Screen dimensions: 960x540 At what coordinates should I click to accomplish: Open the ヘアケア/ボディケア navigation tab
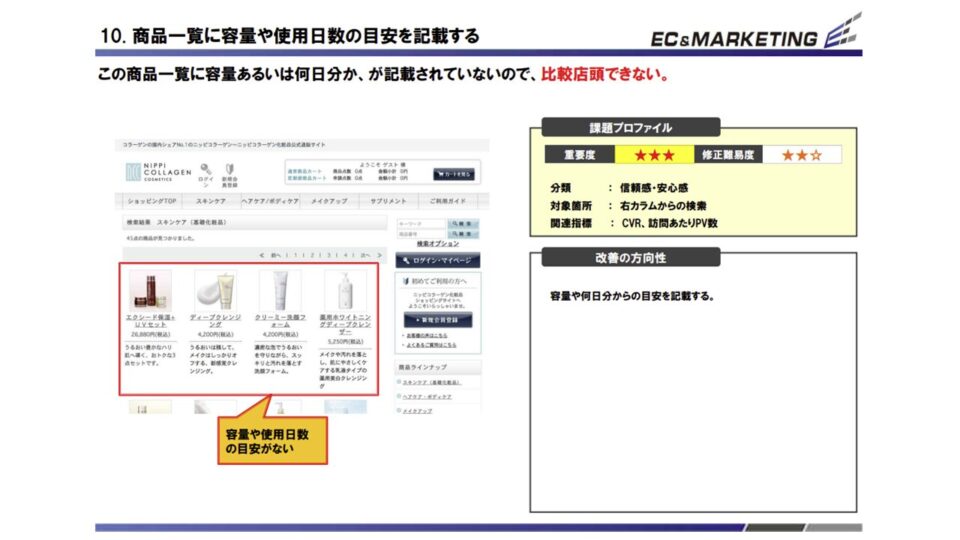pyautogui.click(x=270, y=201)
